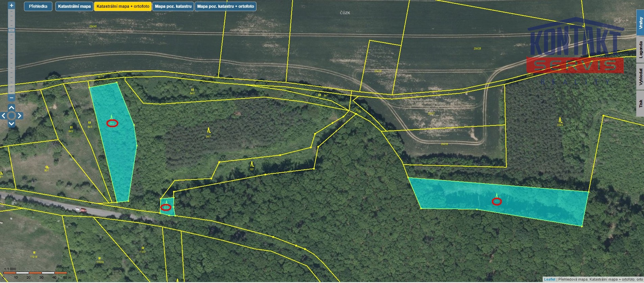This screenshot has width=644, height=283.
Task: Pan the map right using arrow
Action: click(20, 116)
